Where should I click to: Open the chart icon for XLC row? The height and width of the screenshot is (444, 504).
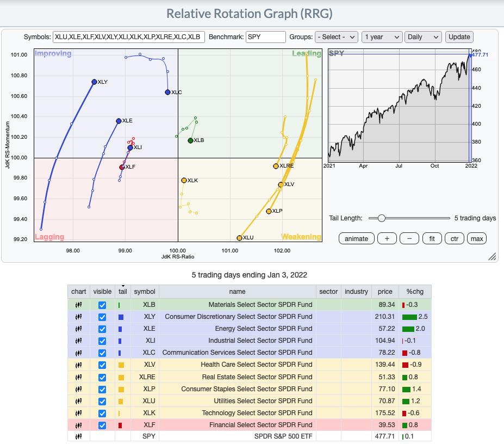click(79, 353)
